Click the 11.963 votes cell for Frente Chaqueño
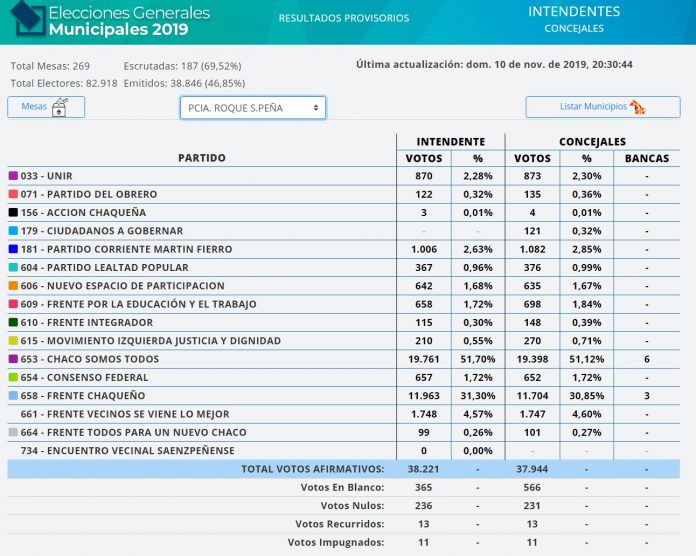Screen dimensions: 696x556 (x=424, y=396)
